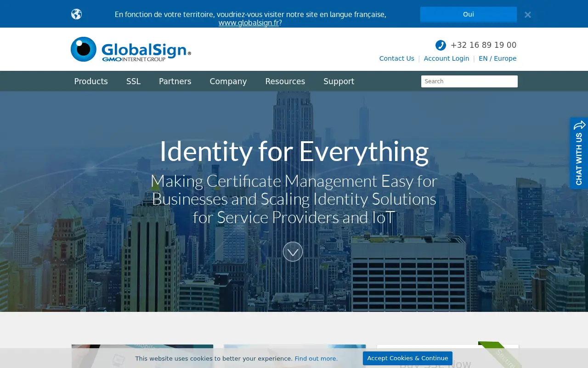Click the circular down-arrow in the hero
This screenshot has height=368, width=588.
(x=293, y=252)
